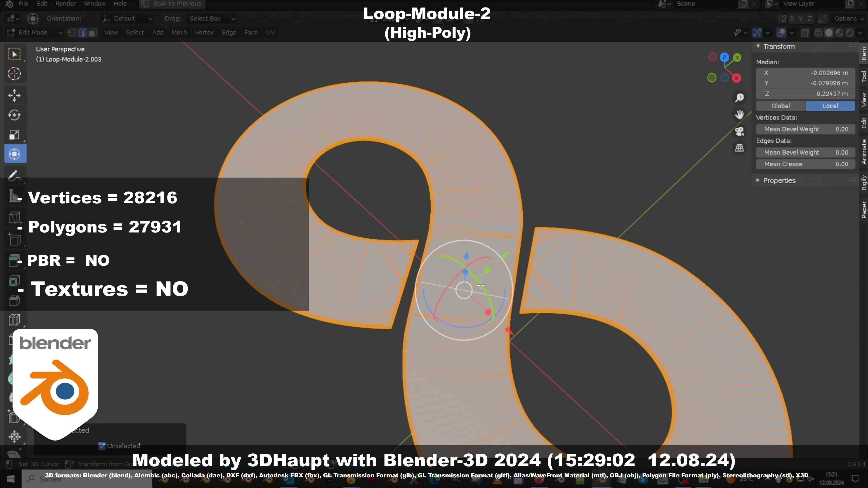Open the UV menu
The width and height of the screenshot is (868, 488).
point(270,33)
